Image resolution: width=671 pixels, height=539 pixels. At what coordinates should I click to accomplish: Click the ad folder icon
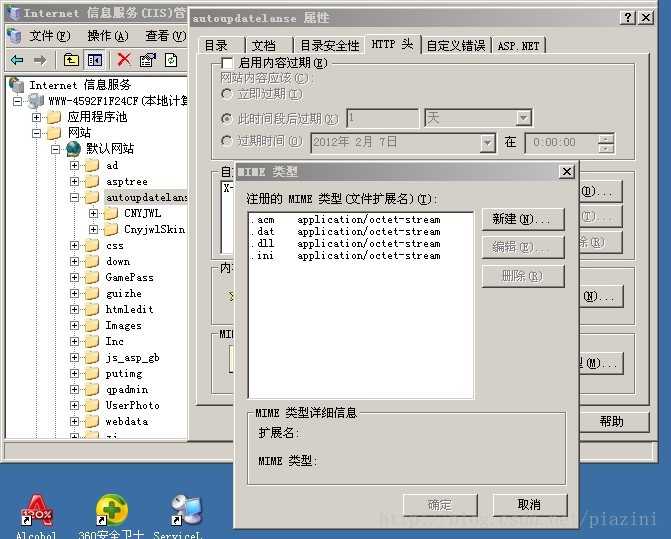[91, 165]
